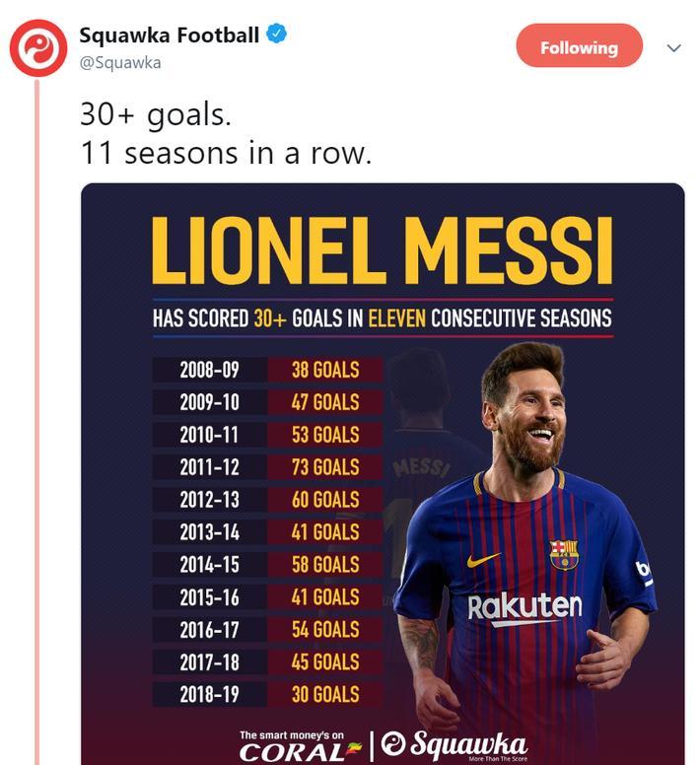Click the Rakuten sponsor logo on shirt
This screenshot has height=765, width=700.
pyautogui.click(x=525, y=608)
